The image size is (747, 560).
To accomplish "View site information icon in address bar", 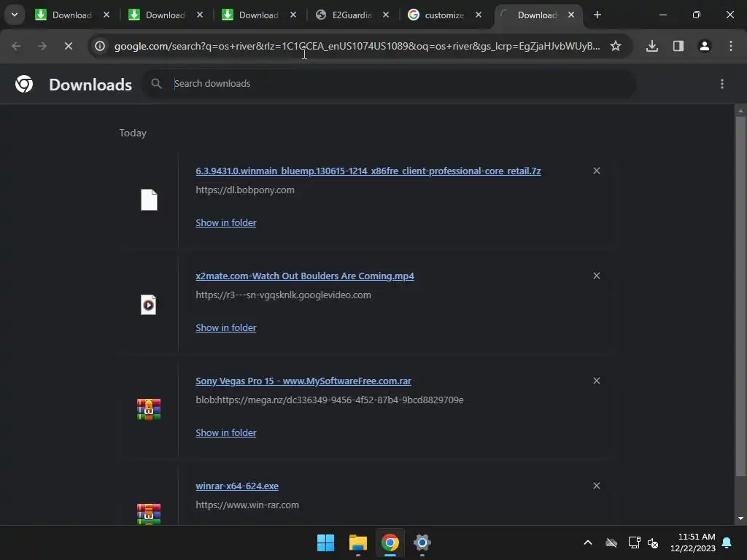I will click(x=99, y=46).
